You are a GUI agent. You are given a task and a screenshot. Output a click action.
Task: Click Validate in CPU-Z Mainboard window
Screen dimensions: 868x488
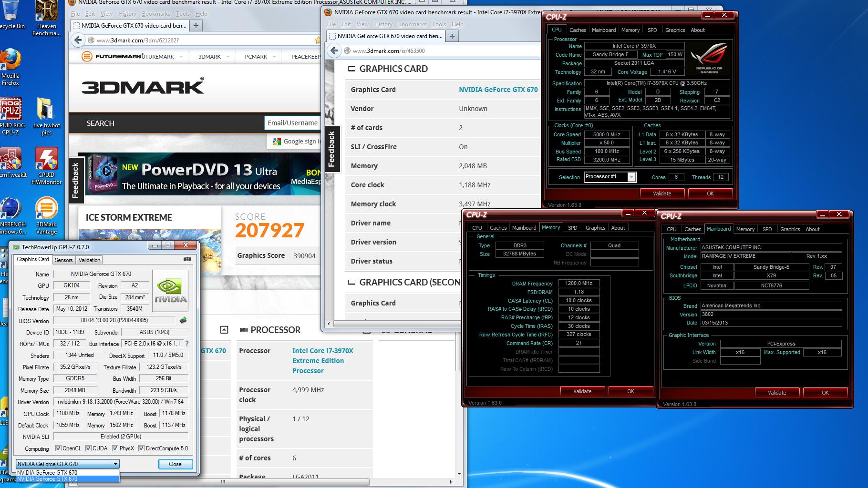[x=777, y=393]
